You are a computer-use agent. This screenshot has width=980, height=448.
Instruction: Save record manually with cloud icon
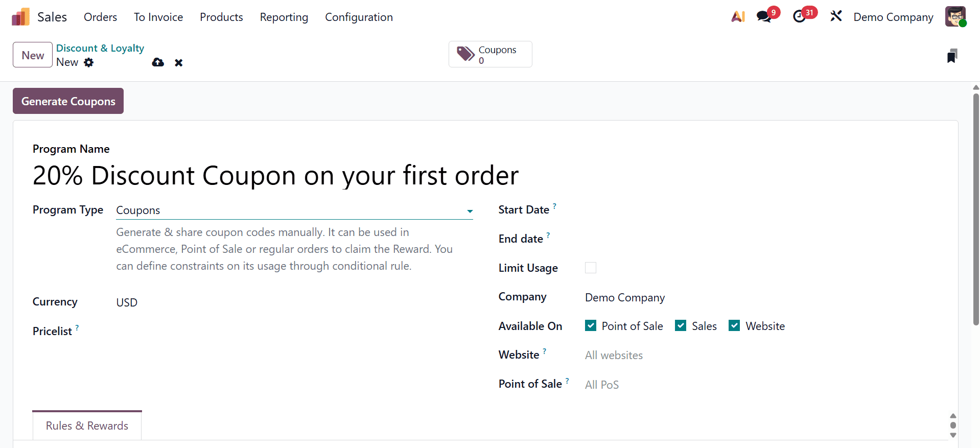[158, 62]
